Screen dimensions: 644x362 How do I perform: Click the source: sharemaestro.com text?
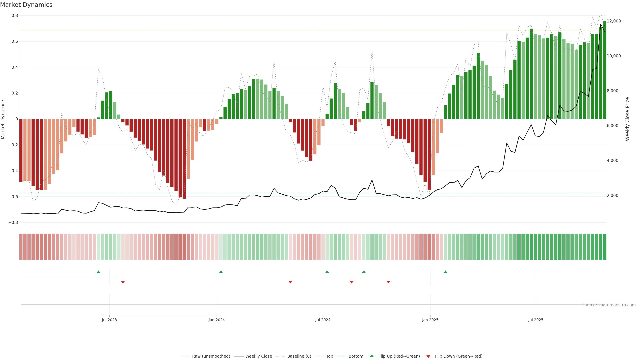tap(609, 305)
